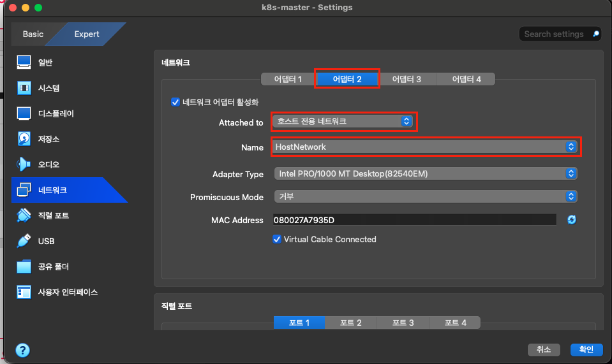The height and width of the screenshot is (364, 612).
Task: Select the 시스템 (System) chip icon
Action: click(x=24, y=88)
